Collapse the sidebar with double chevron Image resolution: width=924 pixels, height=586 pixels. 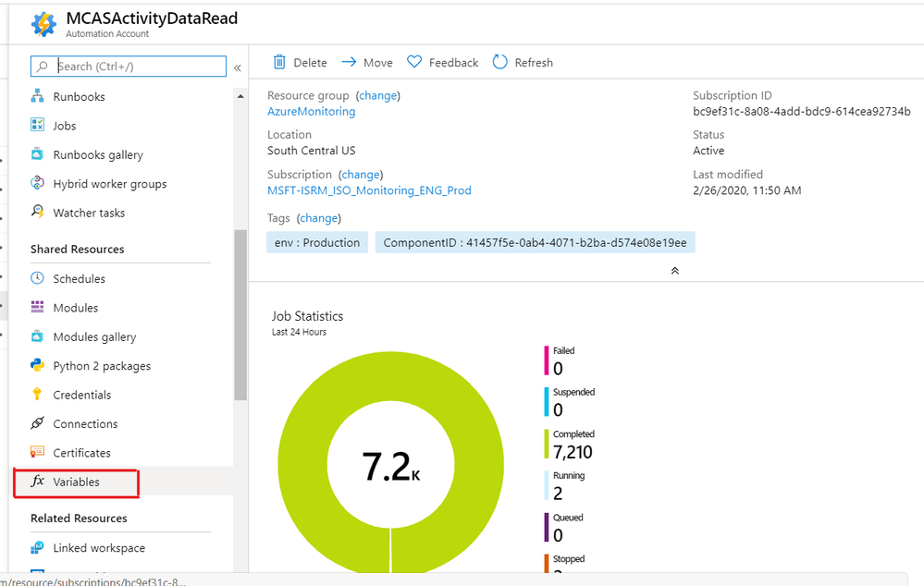[238, 67]
